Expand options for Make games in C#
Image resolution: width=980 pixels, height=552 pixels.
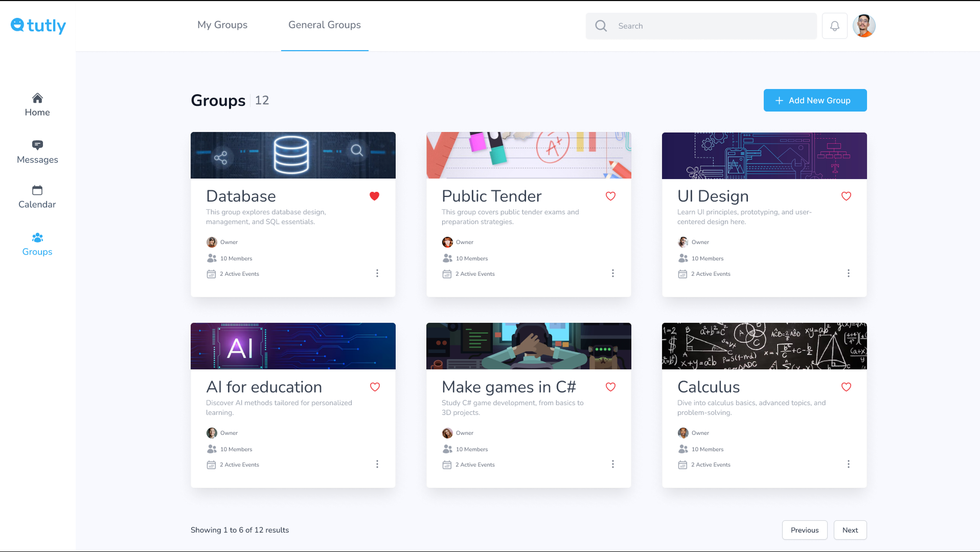coord(612,464)
